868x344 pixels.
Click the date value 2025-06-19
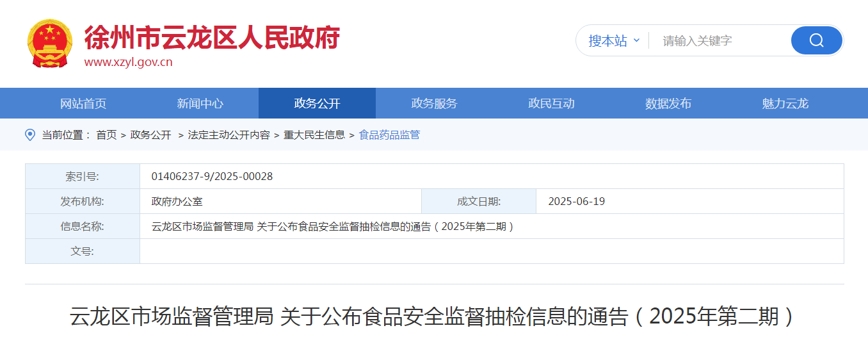point(576,201)
